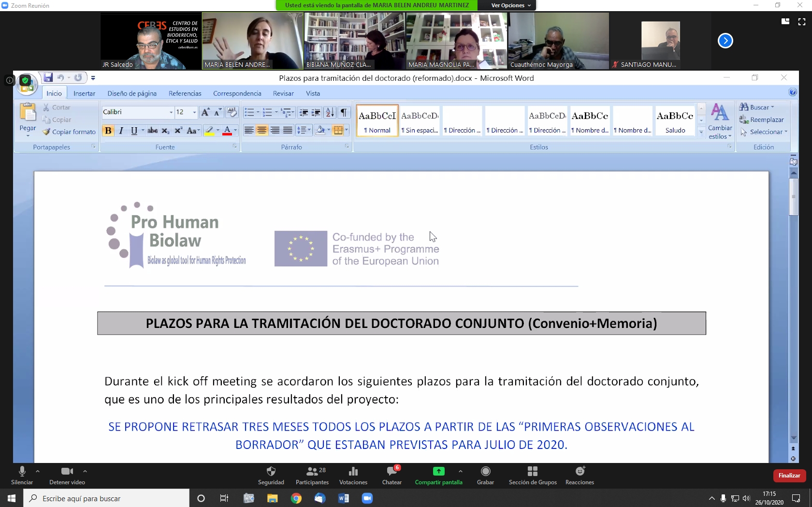Viewport: 812px width, 507px height.
Task: Open Diseño de página tab
Action: coord(132,93)
